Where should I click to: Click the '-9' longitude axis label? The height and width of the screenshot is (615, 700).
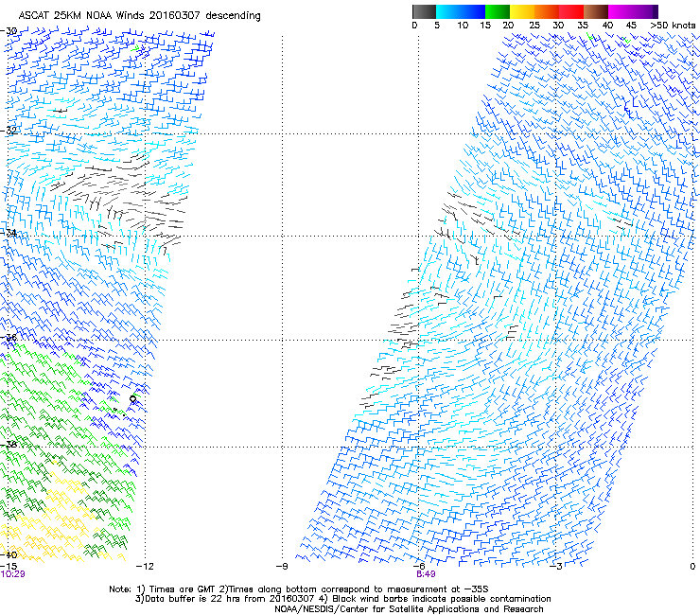coord(282,567)
